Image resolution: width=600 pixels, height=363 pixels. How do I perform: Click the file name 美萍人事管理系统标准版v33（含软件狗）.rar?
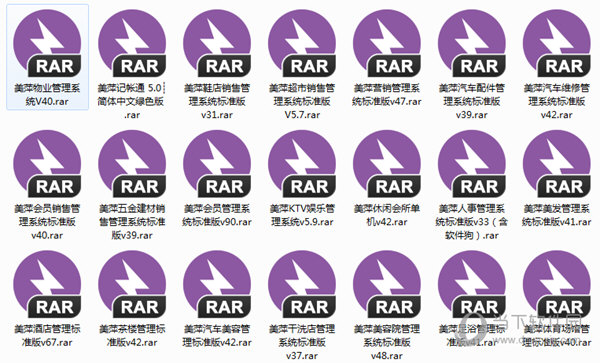(472, 222)
